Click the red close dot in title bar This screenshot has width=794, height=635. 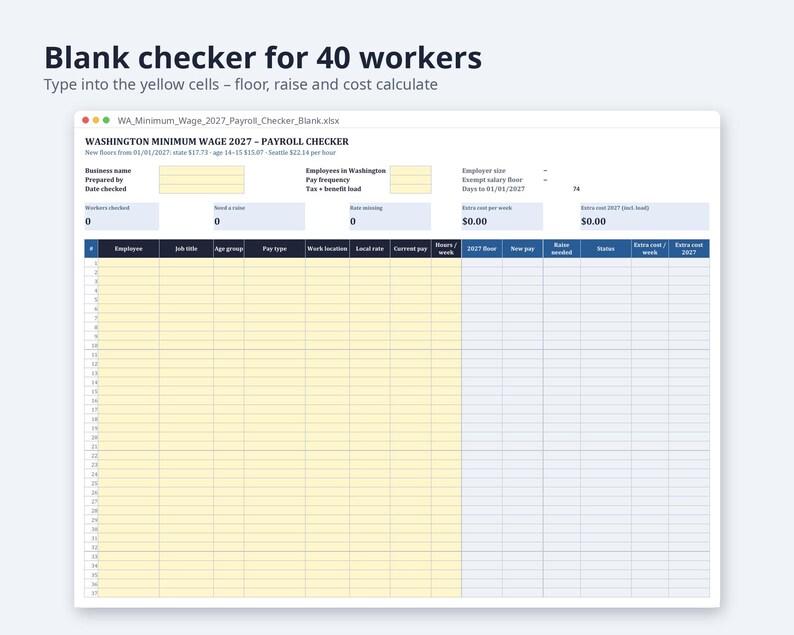tap(86, 120)
